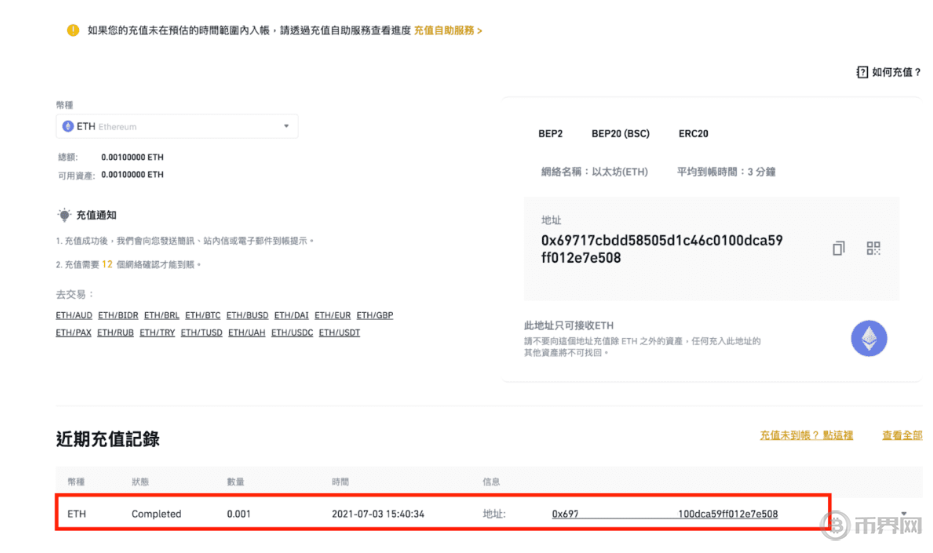Click the yellow warning icon at top
The width and height of the screenshot is (933, 553).
(x=73, y=30)
